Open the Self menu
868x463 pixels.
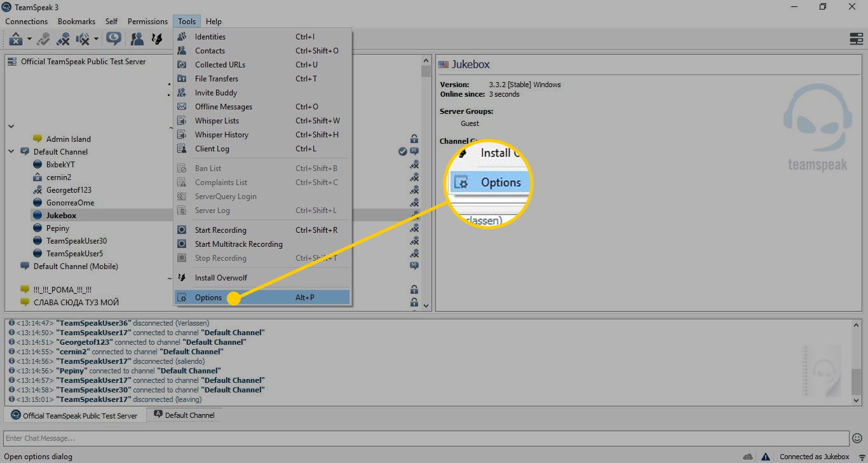[x=111, y=21]
